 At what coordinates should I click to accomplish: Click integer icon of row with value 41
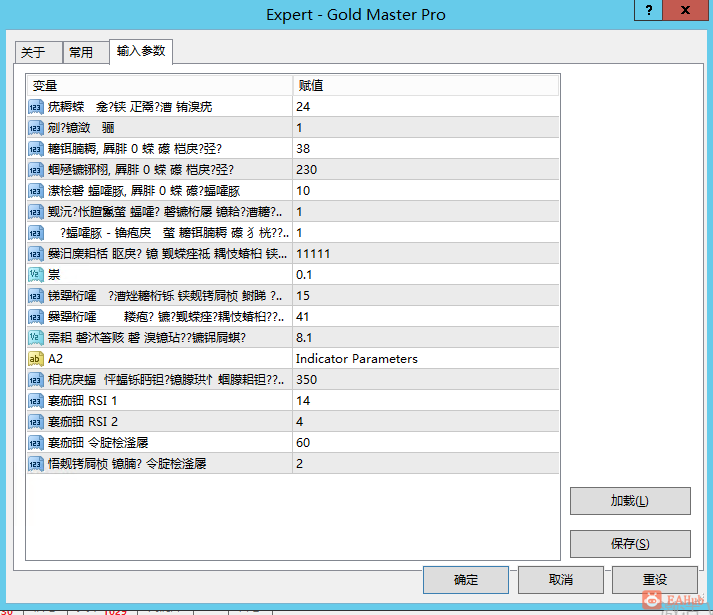35,317
